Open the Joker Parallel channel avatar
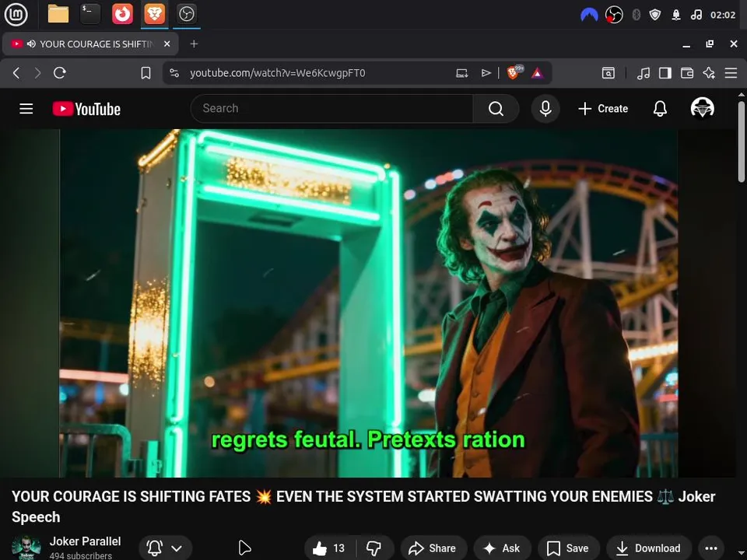This screenshot has width=747, height=560. click(26, 548)
